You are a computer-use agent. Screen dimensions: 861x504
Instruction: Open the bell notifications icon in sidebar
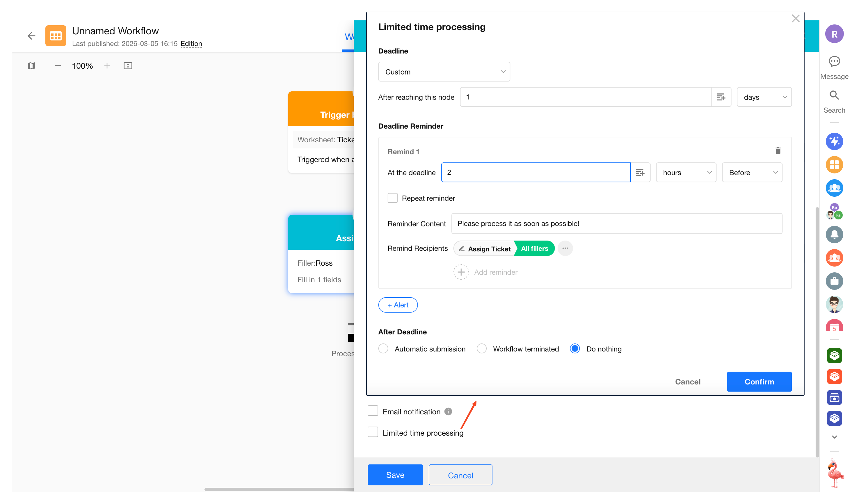[834, 235]
